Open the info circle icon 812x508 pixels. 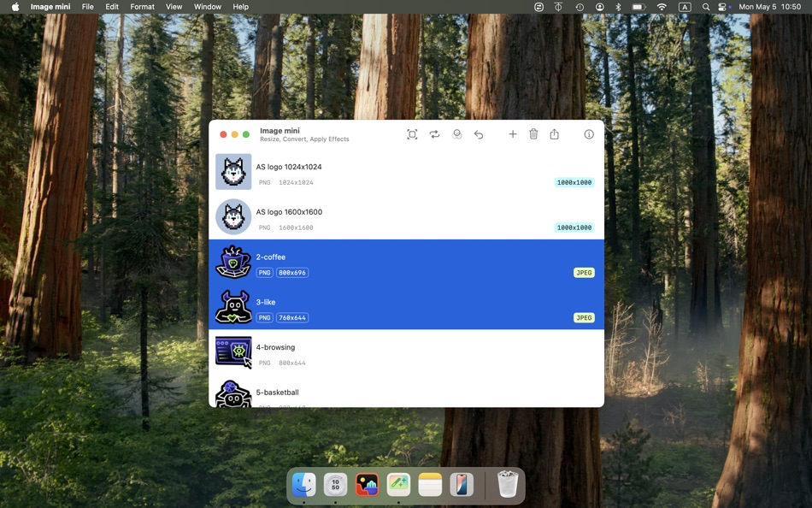coord(589,134)
